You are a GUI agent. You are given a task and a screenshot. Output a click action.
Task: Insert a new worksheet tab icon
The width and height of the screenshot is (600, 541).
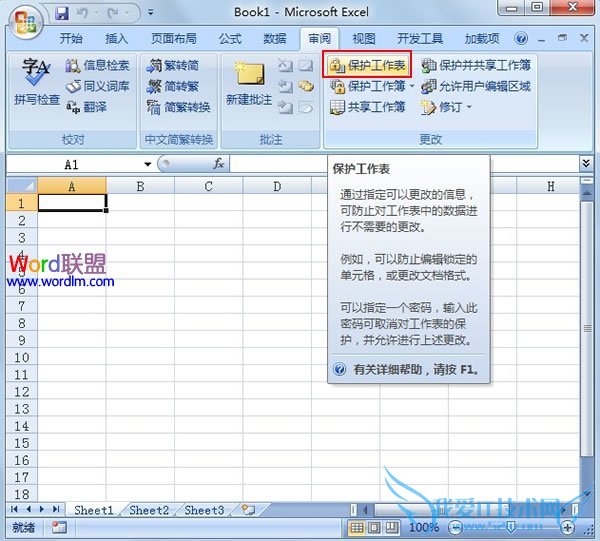248,510
